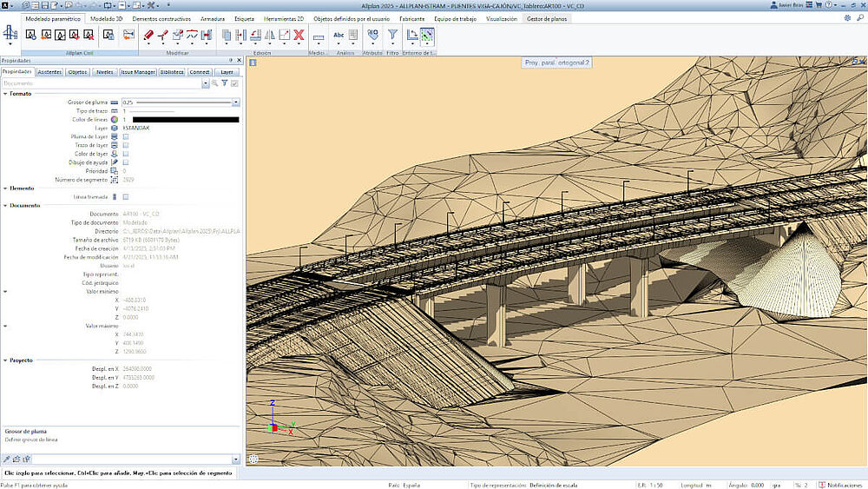The height and width of the screenshot is (489, 868).
Task: Click the Abc text analysis icon
Action: pyautogui.click(x=339, y=35)
